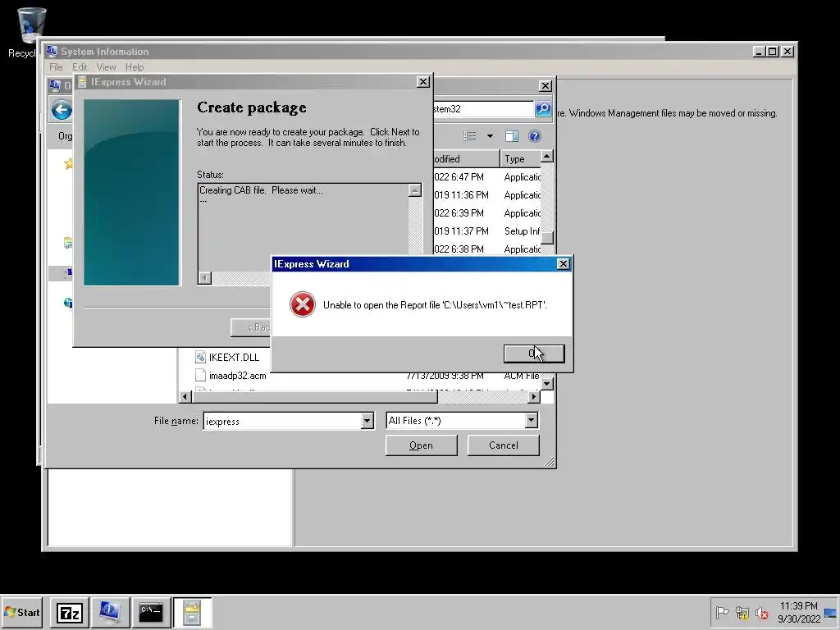
Task: Minimize the System Information window
Action: coord(759,52)
